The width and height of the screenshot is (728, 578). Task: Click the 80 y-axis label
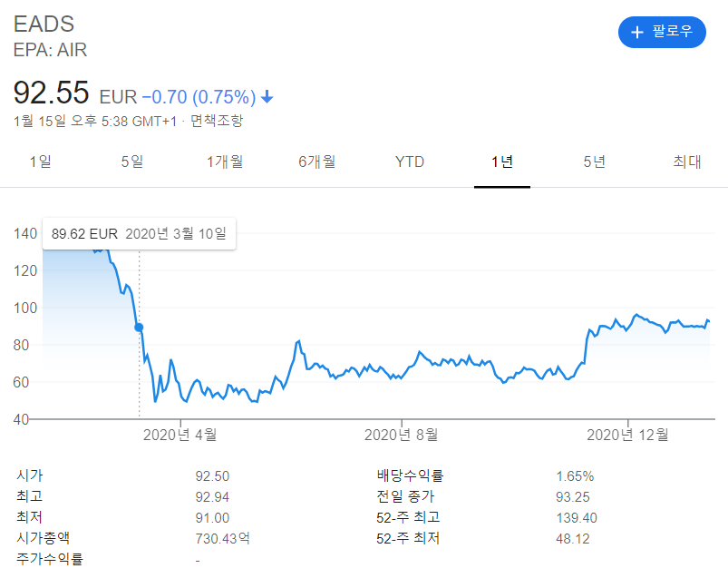pyautogui.click(x=21, y=345)
